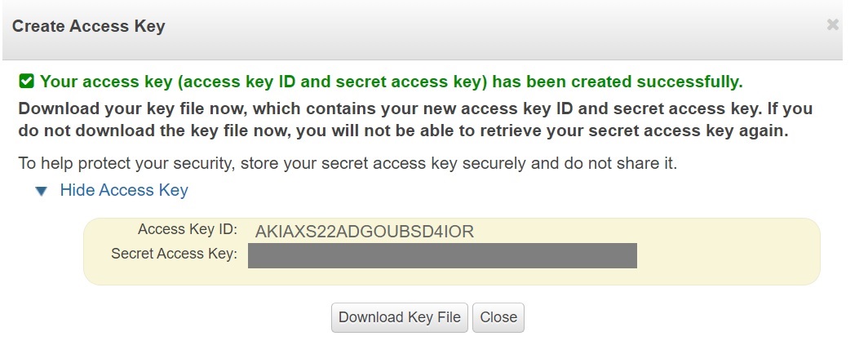
Task: Click the green "created successfully" message
Action: point(392,82)
